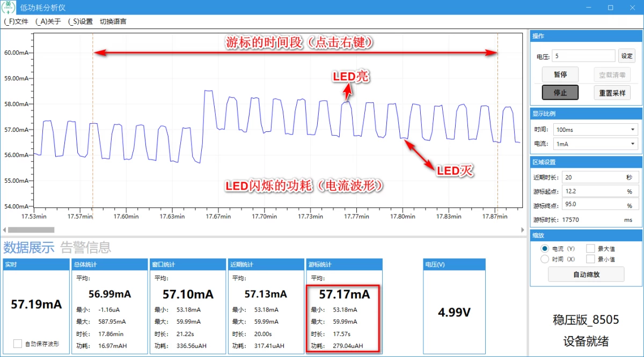Viewport: 644px width, 357px height.
Task: Open the (_A)关于 menu
Action: pos(48,21)
